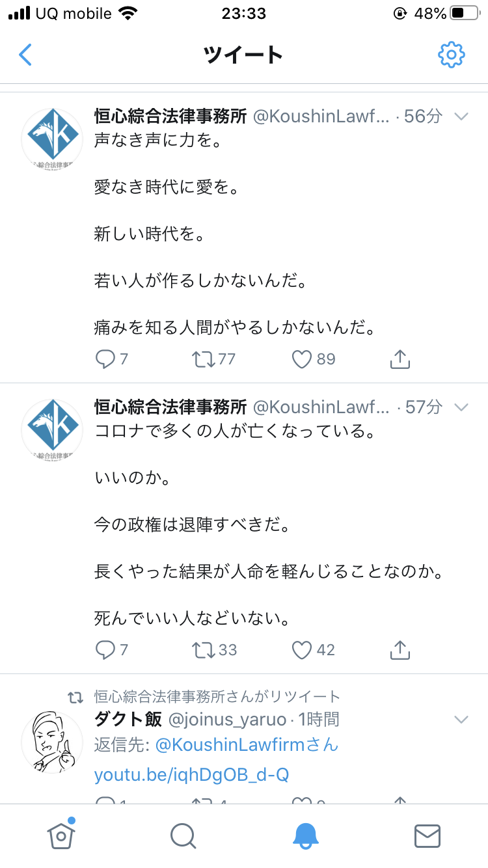Go to the Home tab

[61, 835]
